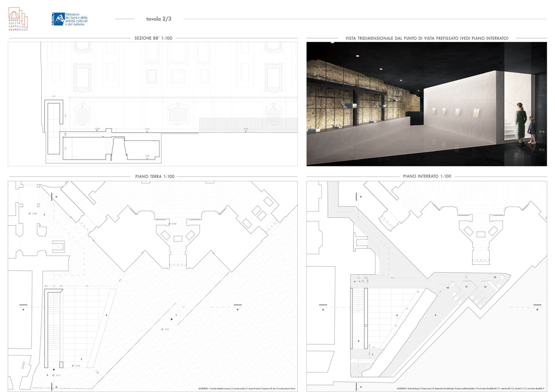Select the SEZIONE BB' 1:100 title
The image size is (555, 392).
(153, 38)
